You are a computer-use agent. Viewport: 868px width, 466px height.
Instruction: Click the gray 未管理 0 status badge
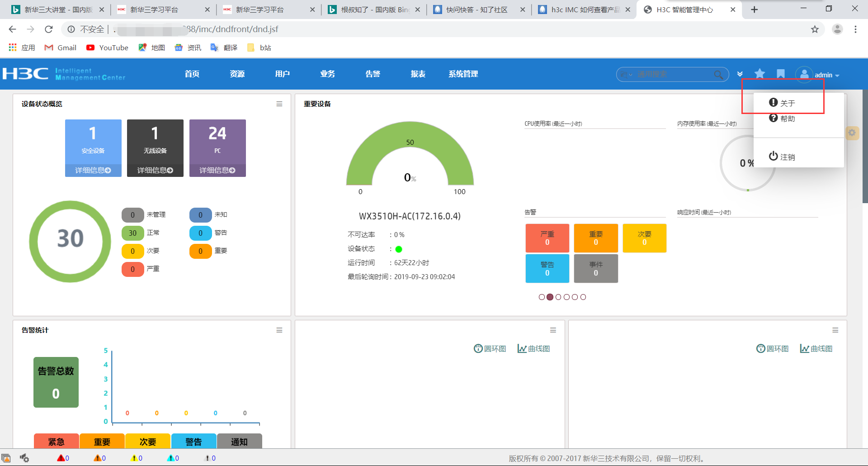point(132,215)
